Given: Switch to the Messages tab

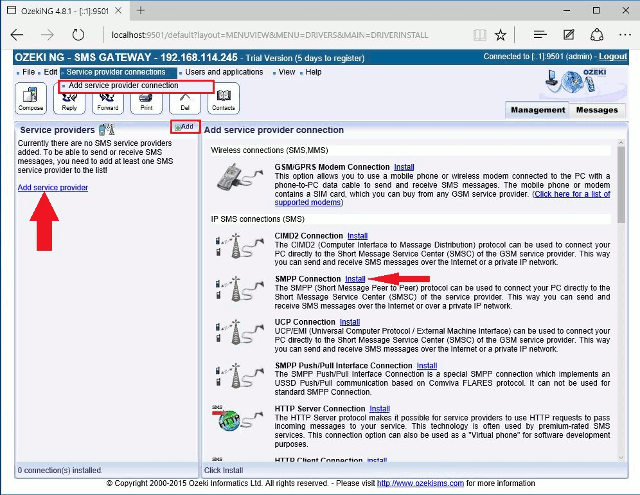Looking at the screenshot, I should point(597,110).
